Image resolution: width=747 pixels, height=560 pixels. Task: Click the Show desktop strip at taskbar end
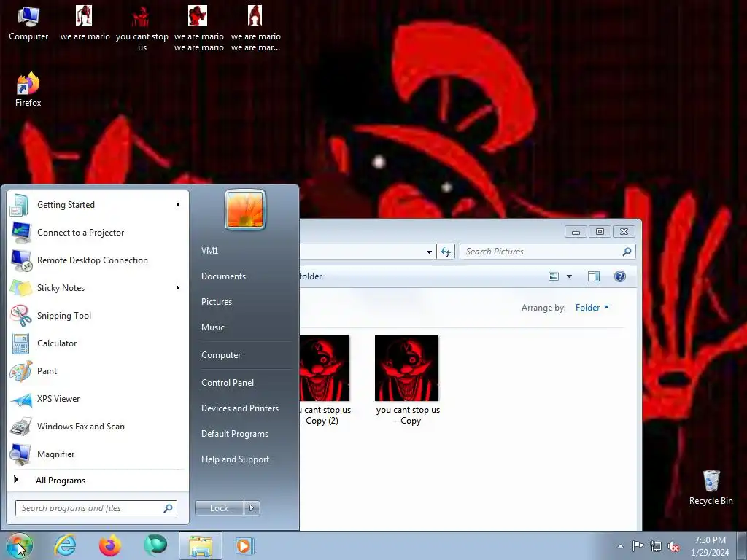tap(742, 545)
